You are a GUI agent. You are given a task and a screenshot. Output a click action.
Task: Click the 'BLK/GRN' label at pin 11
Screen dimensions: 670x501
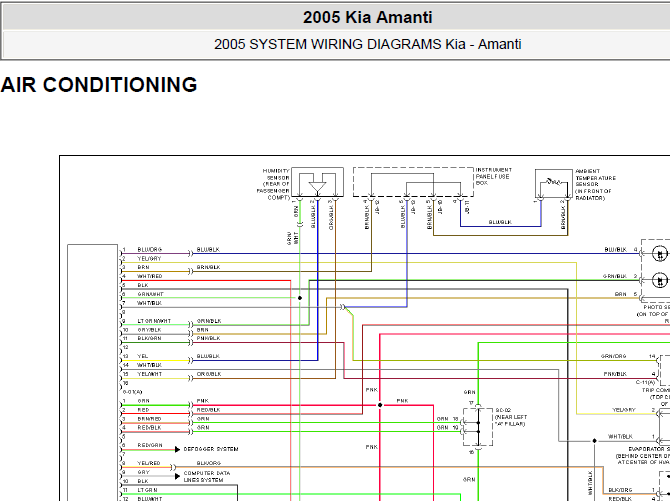pyautogui.click(x=149, y=339)
